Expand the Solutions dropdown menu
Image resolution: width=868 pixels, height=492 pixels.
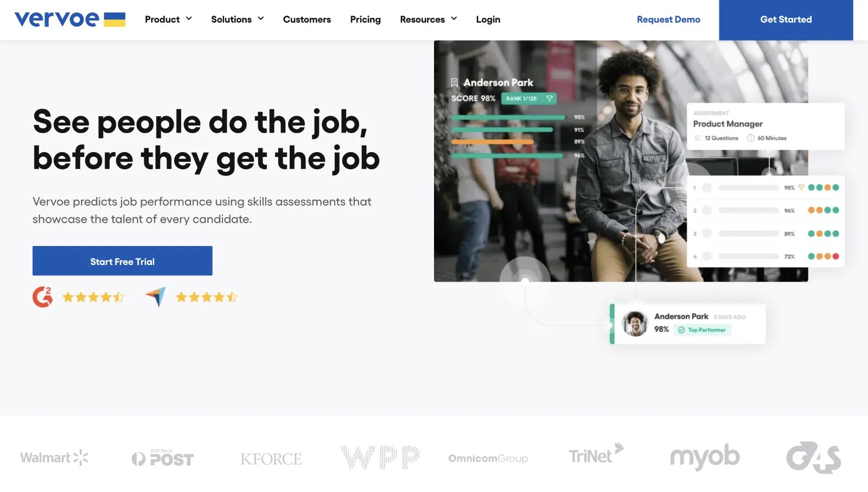(x=238, y=20)
